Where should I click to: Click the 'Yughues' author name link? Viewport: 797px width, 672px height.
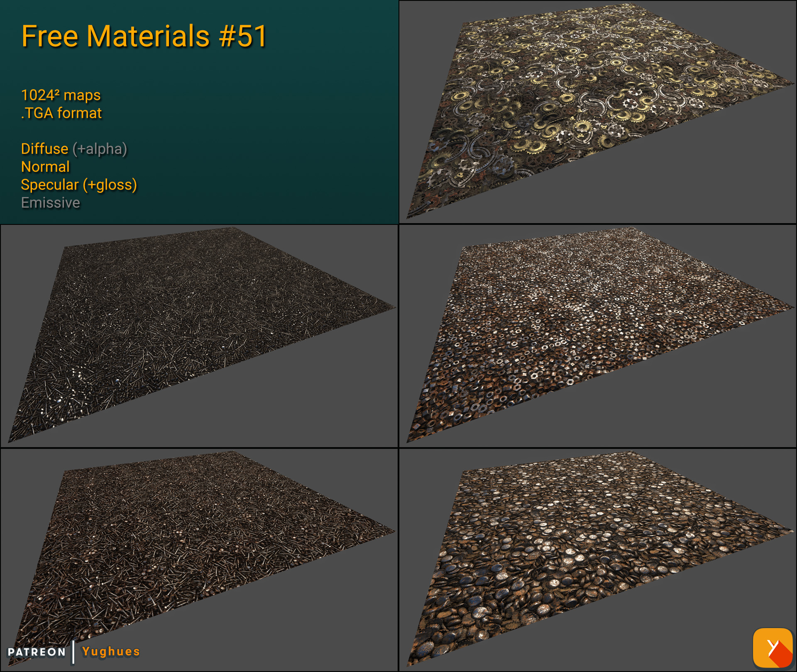(110, 651)
